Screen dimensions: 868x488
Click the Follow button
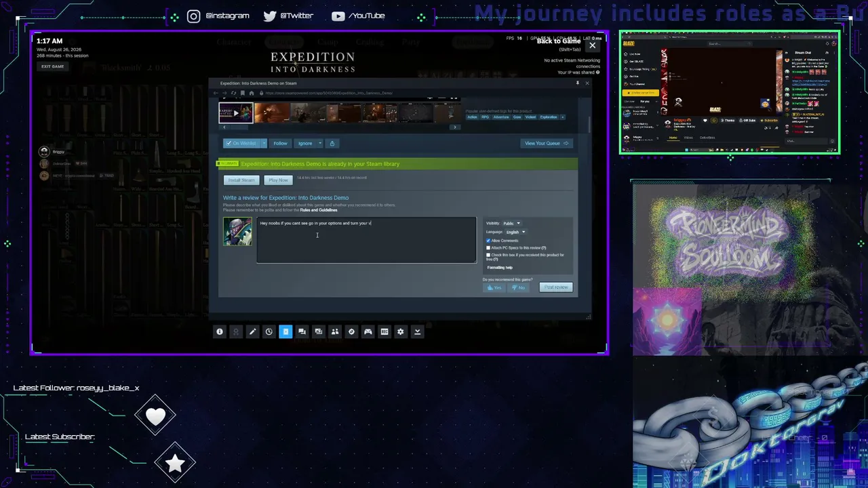click(x=280, y=143)
